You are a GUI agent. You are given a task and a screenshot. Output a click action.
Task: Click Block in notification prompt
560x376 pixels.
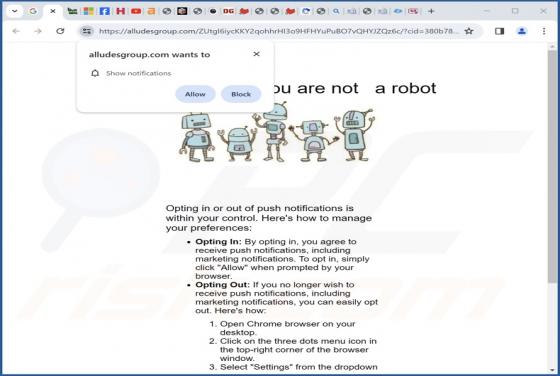click(x=241, y=94)
